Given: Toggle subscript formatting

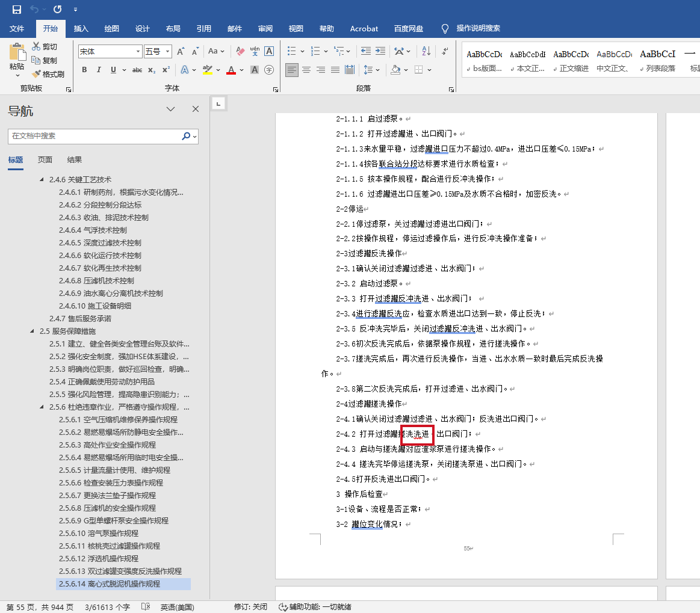Looking at the screenshot, I should pyautogui.click(x=152, y=70).
